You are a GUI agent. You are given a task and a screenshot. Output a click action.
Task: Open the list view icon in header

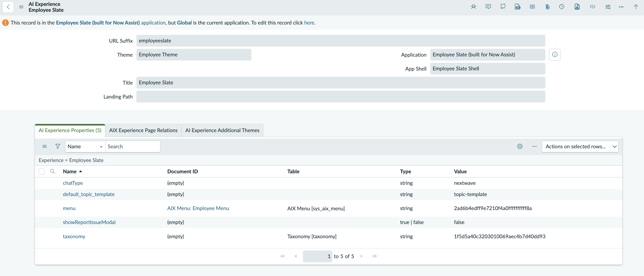coord(532,7)
